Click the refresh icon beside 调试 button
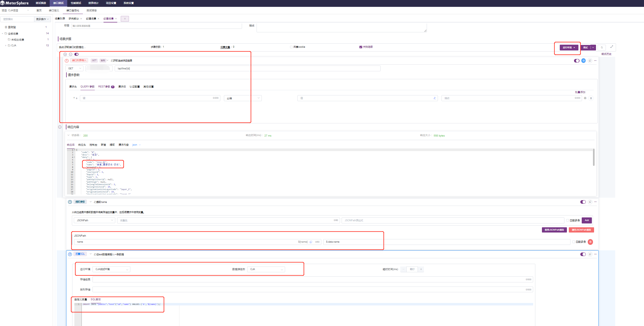Viewport: 644px width, 326px height. [602, 47]
